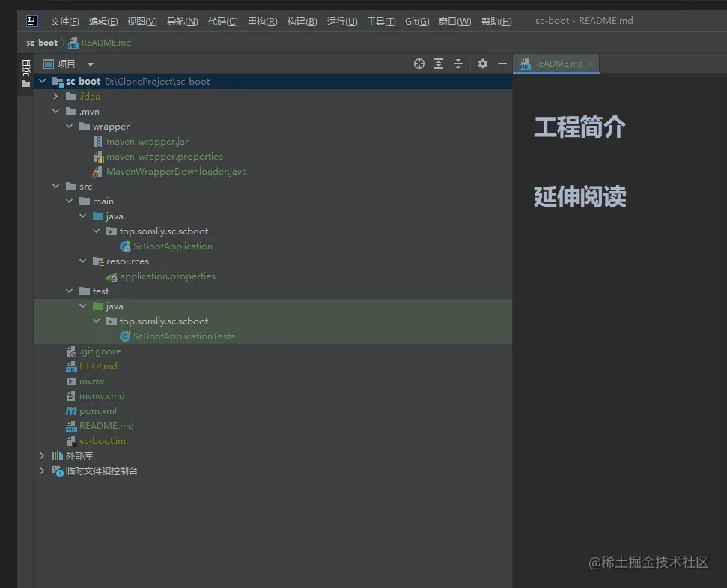Click the .gitignore file icon
This screenshot has height=588, width=727.
pyautogui.click(x=71, y=351)
